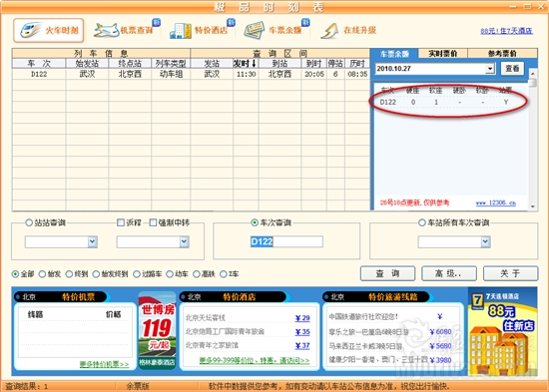Click the train number input field containing D122
The height and width of the screenshot is (392, 549).
click(286, 241)
